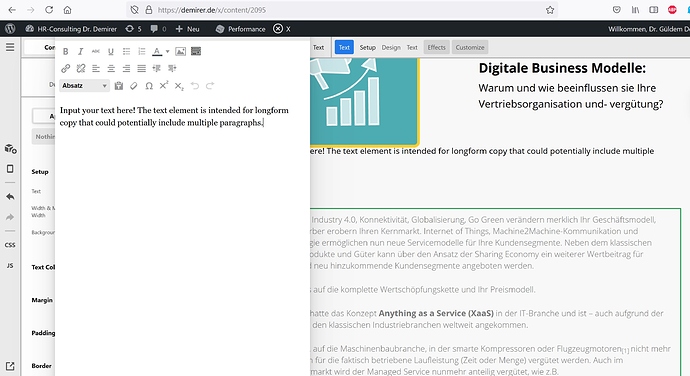
Task: Open the external preview icon at the bottom of the sidebar
Action: tap(10, 366)
